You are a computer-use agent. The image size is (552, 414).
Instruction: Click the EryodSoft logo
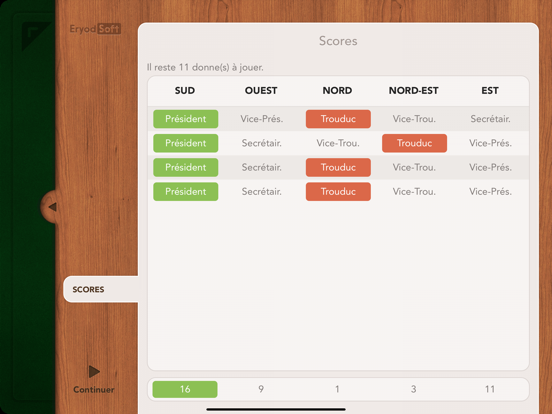[95, 29]
